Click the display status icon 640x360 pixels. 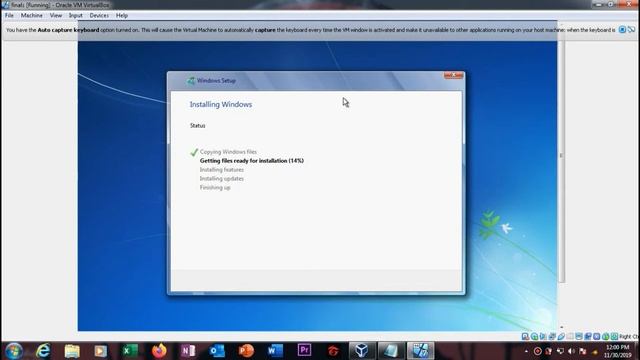coord(579,336)
